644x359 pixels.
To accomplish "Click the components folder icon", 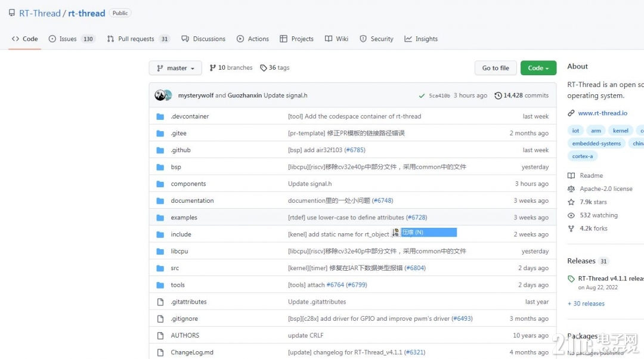I will click(x=160, y=184).
